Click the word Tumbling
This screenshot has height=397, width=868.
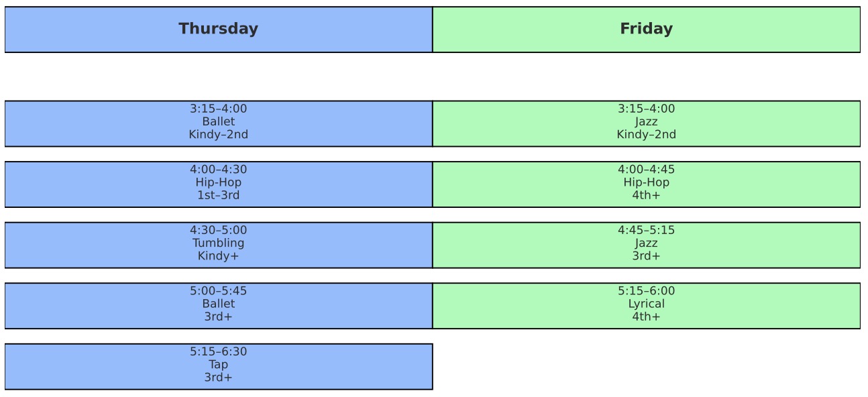pos(218,243)
